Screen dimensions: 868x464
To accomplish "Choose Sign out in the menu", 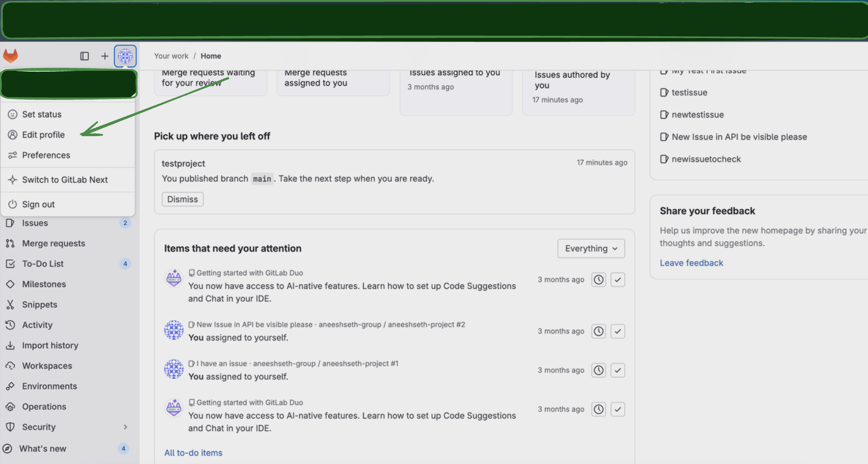I will pos(38,205).
